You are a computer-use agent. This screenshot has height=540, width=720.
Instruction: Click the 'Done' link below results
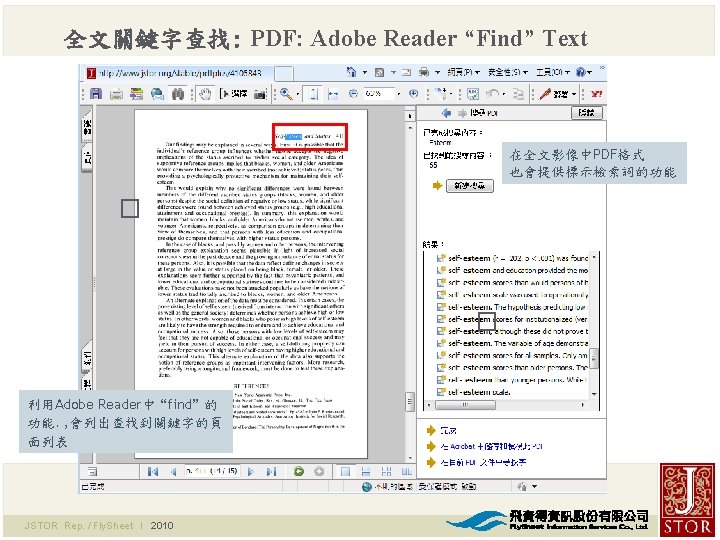coord(448,431)
